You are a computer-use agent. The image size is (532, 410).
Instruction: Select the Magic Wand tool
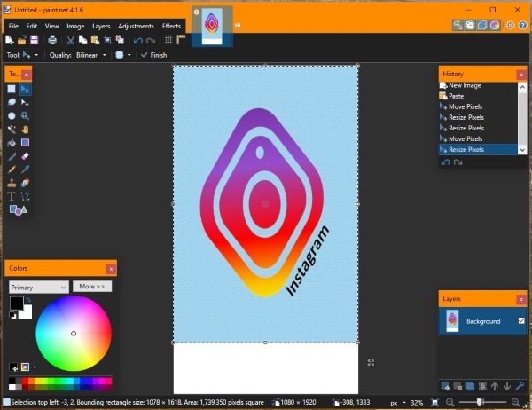[12, 129]
